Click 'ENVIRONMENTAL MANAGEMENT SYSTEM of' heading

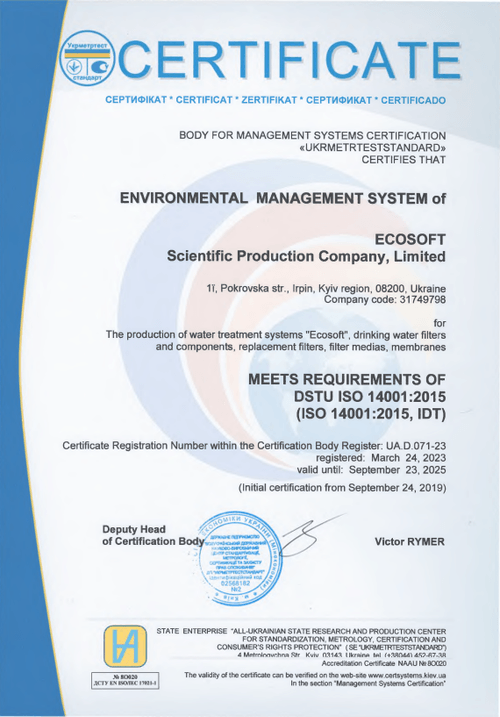[x=283, y=198]
